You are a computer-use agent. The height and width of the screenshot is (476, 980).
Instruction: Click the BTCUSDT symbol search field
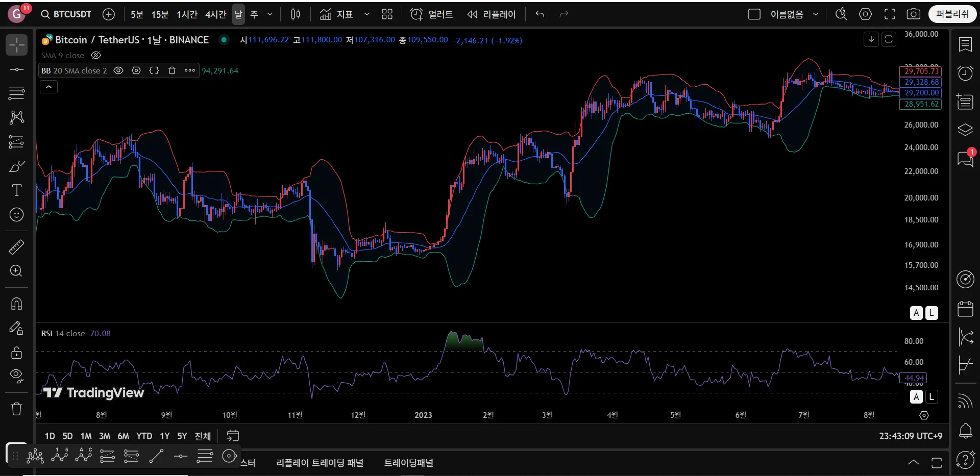pos(66,14)
